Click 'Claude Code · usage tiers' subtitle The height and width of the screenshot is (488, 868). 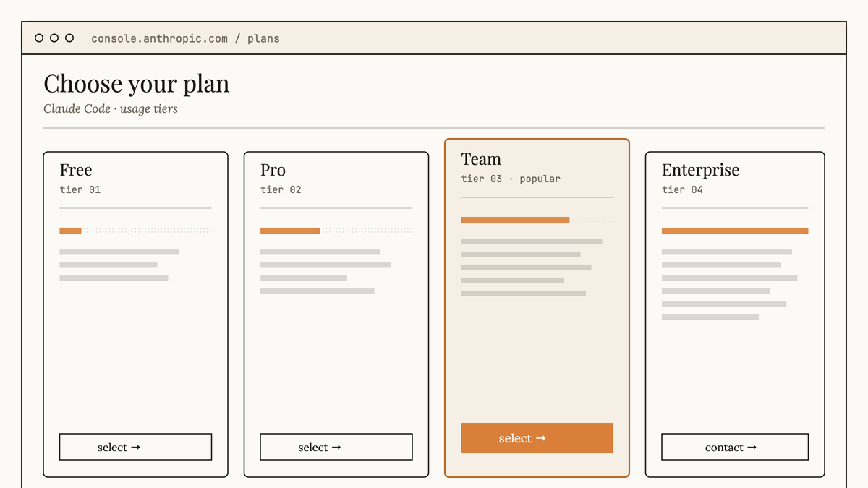(x=111, y=109)
